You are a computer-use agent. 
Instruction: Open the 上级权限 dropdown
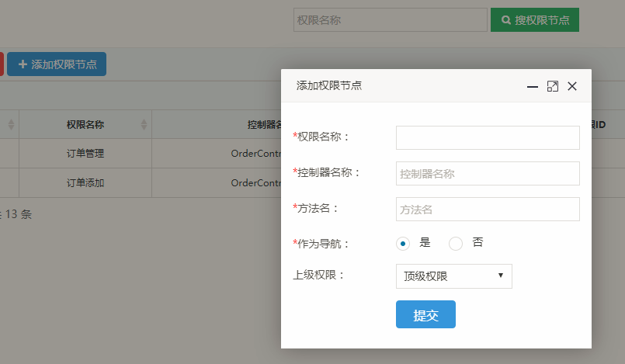[x=453, y=276]
